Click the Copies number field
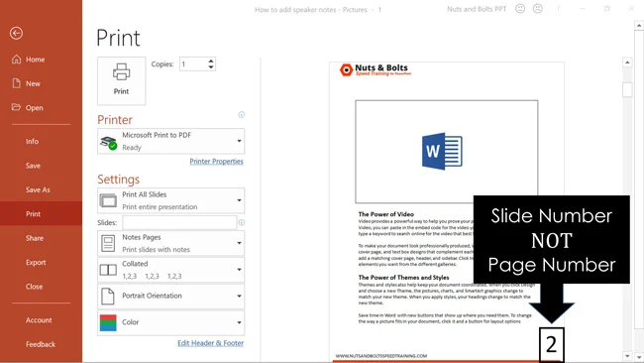This screenshot has width=644, height=363. pyautogui.click(x=193, y=64)
